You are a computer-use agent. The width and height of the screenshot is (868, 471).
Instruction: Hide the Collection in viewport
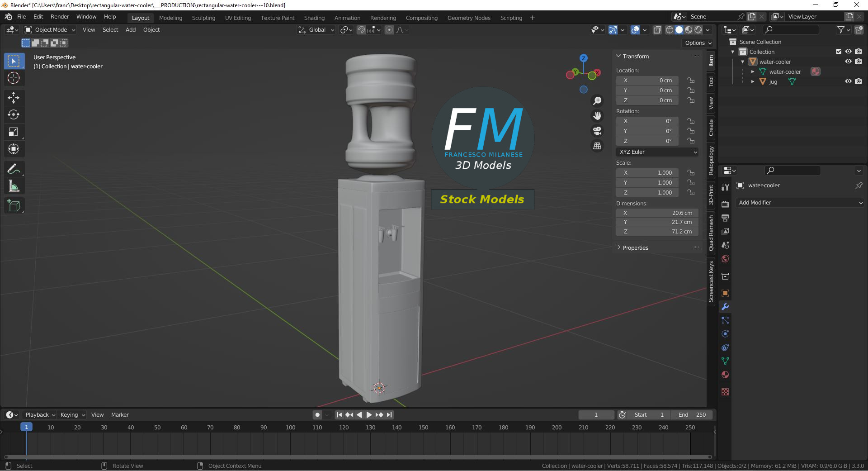coord(848,52)
